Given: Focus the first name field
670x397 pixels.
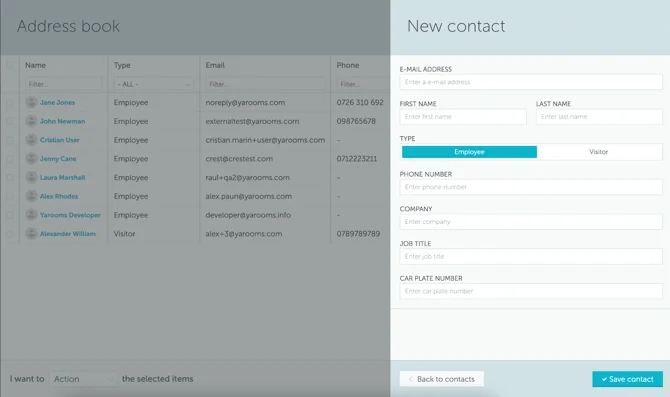Looking at the screenshot, I should point(463,117).
